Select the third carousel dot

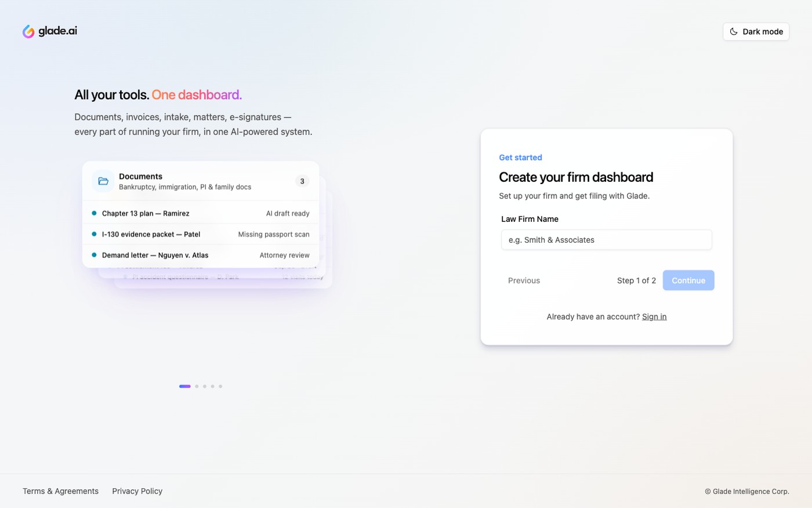[x=205, y=386]
